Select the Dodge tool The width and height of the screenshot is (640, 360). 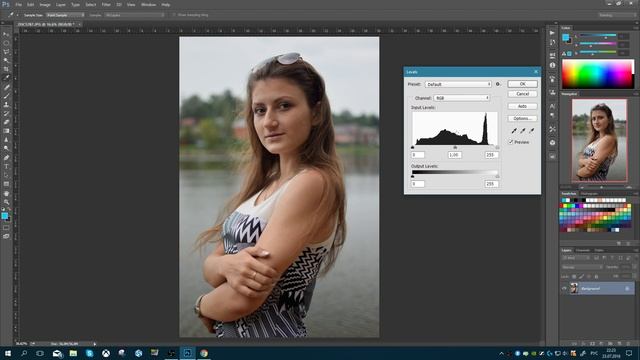click(6, 149)
